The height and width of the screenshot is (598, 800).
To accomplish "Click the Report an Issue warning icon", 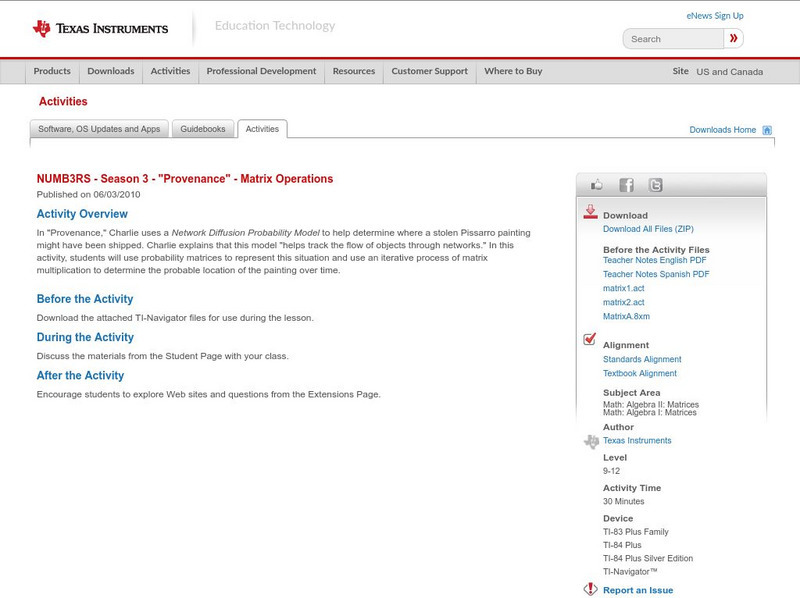I will pyautogui.click(x=590, y=589).
